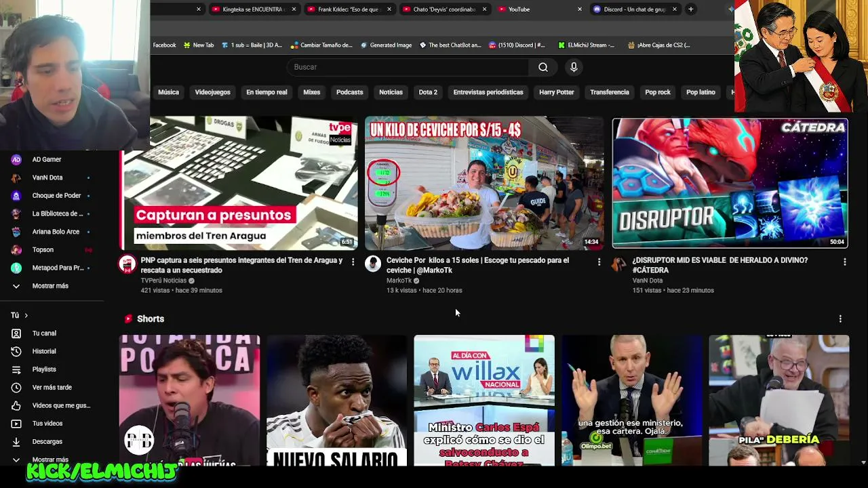Open the Willax Ministro Carlos Espá short
The width and height of the screenshot is (868, 488).
click(484, 401)
